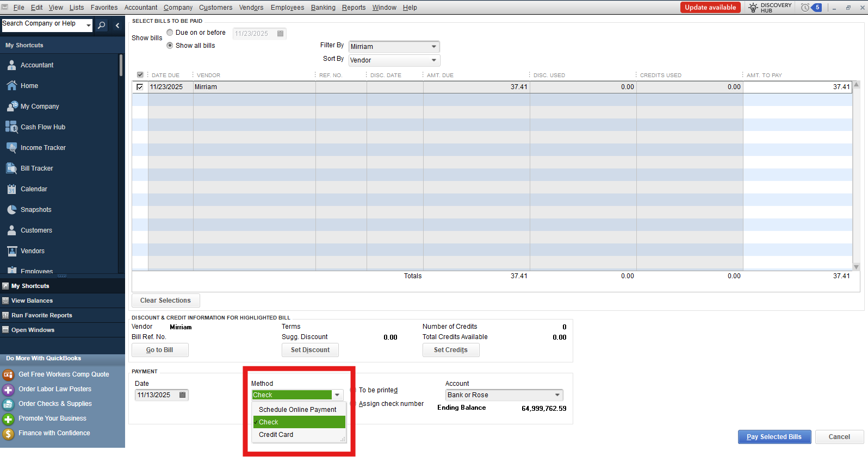Click the Discovery Hub lightbulb icon
The image size is (868, 457).
pyautogui.click(x=753, y=8)
